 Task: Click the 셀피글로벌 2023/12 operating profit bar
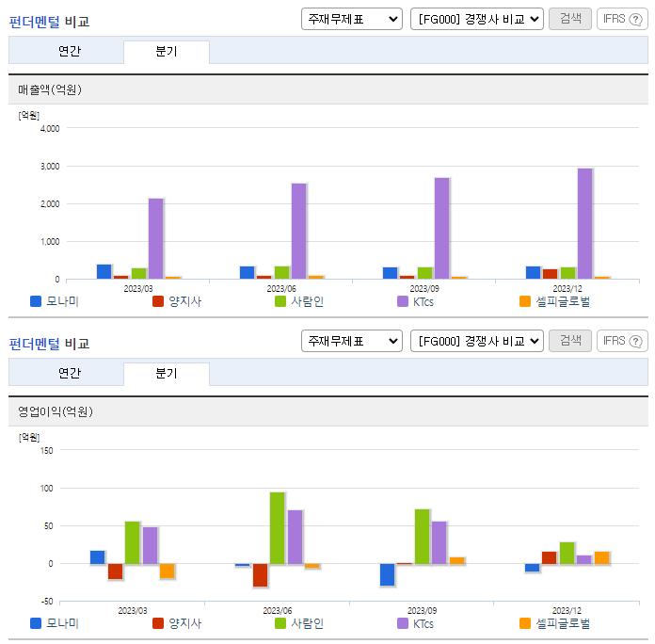point(602,558)
